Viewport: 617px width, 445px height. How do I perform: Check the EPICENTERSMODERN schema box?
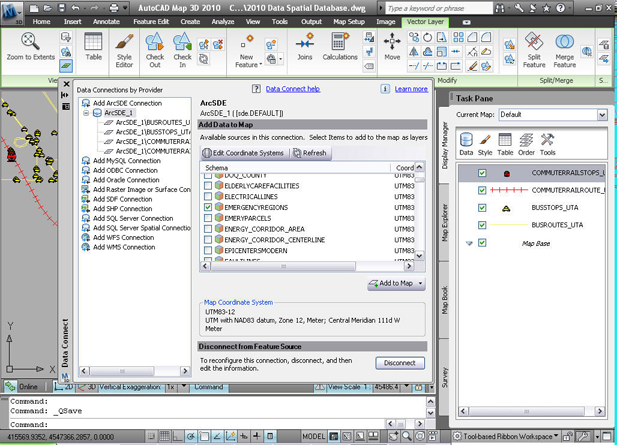tap(208, 250)
